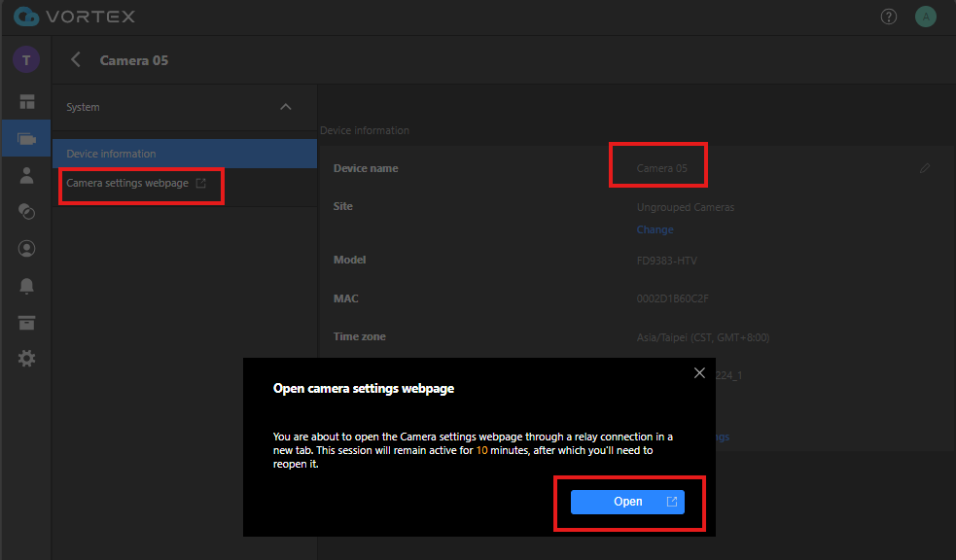This screenshot has height=560, width=956.
Task: Click the Change link under Site
Action: [x=654, y=229]
